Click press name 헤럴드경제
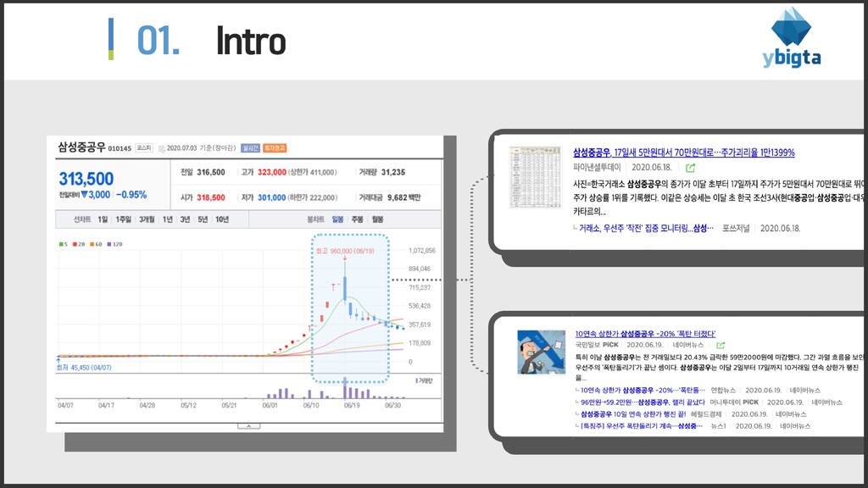 tap(705, 413)
